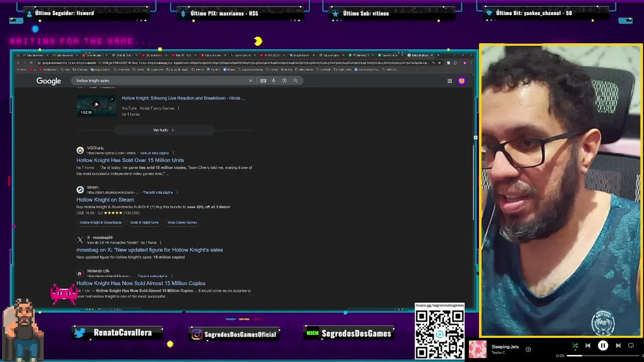Open Silksong Live Reaction and Breakdown link
Image resolution: width=644 pixels, height=362 pixels.
click(183, 98)
